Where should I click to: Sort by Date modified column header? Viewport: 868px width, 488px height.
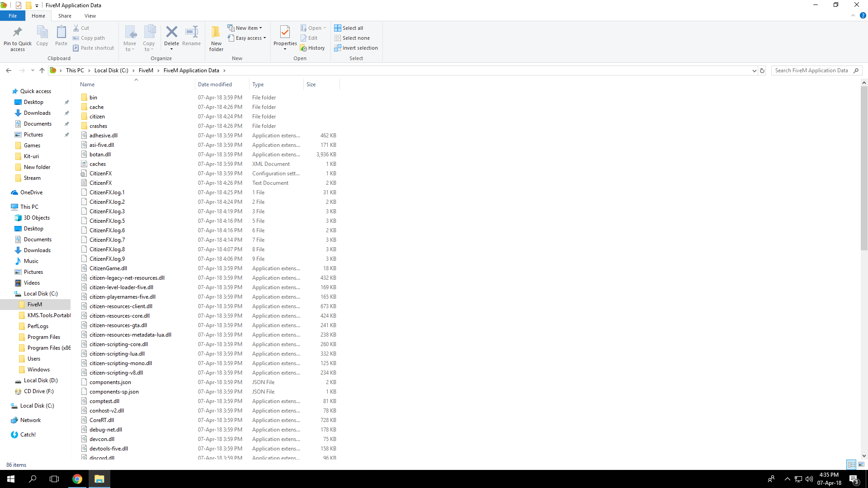(222, 84)
